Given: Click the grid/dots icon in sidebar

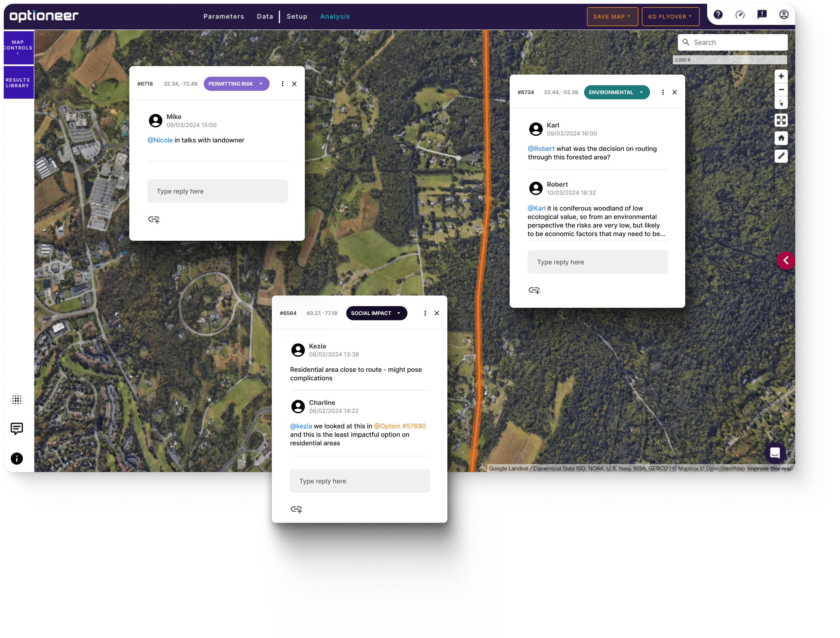Looking at the screenshot, I should 17,399.
